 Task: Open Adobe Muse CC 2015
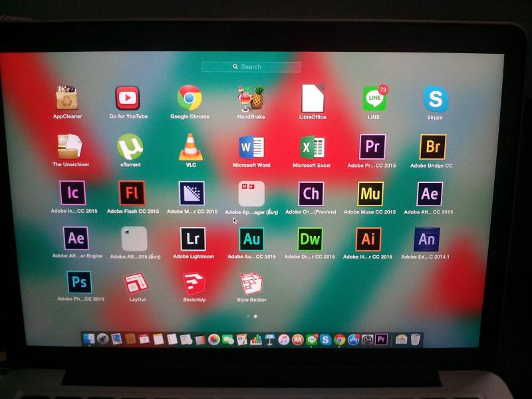point(370,194)
